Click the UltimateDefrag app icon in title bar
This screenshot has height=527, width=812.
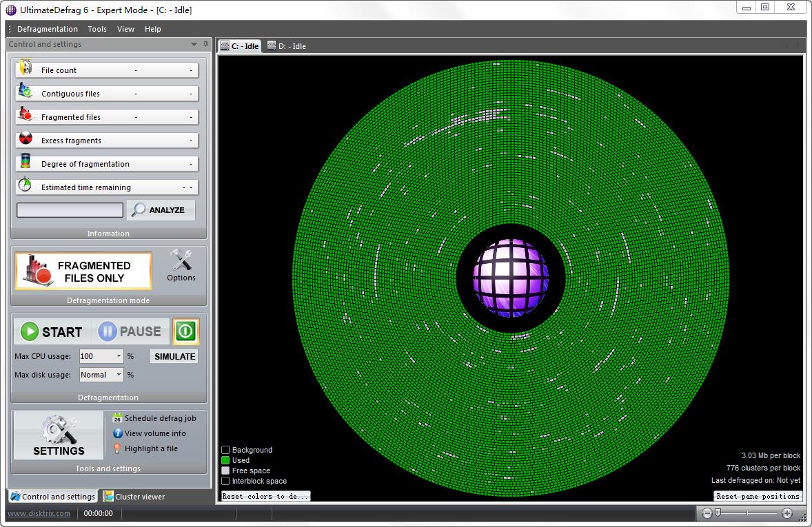[11, 10]
